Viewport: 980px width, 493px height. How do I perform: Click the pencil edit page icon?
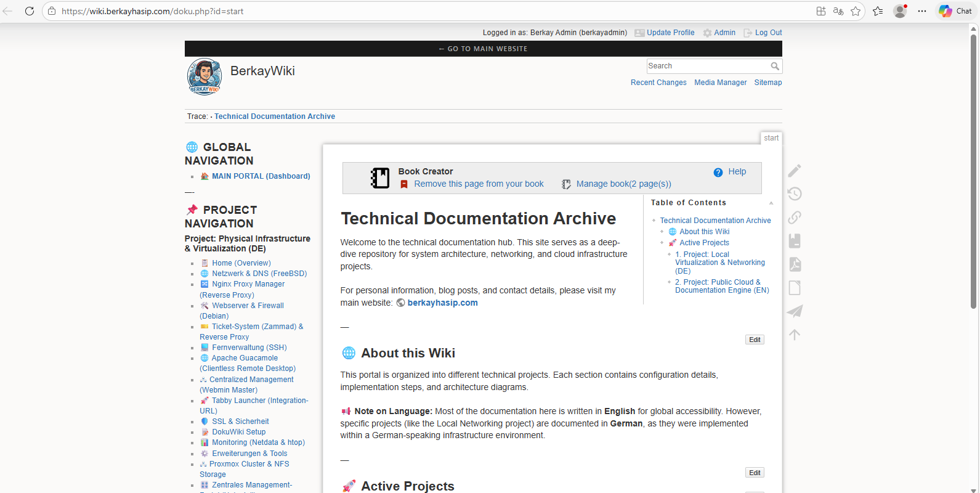pyautogui.click(x=795, y=171)
